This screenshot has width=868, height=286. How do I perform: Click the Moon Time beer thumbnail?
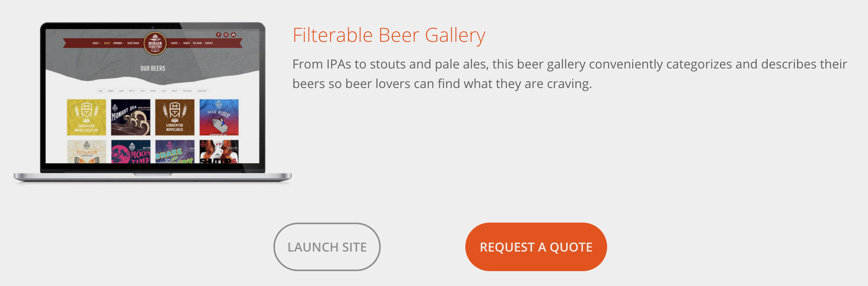tap(131, 151)
